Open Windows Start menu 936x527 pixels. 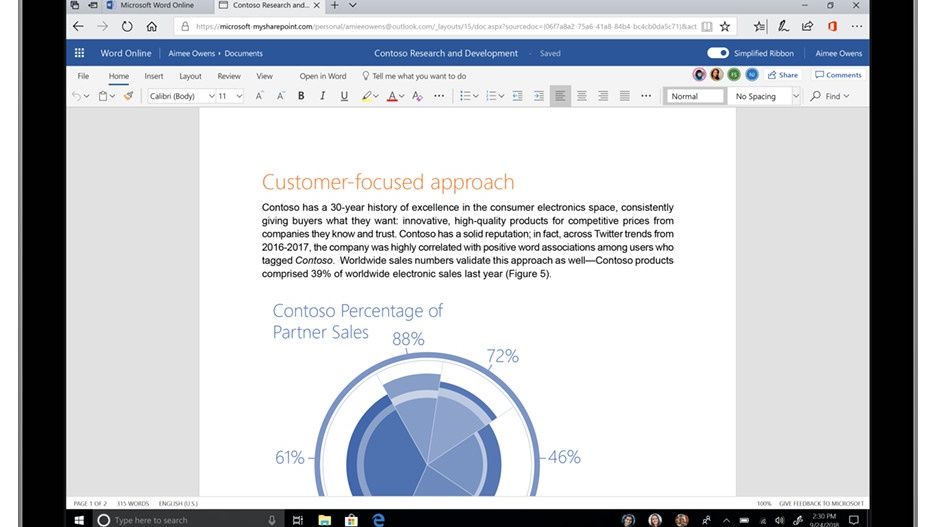tap(79, 520)
